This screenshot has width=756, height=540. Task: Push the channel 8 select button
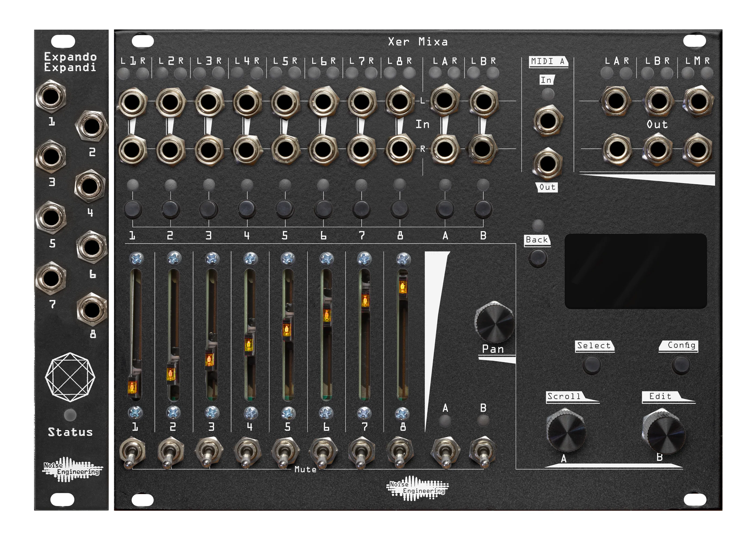pos(400,210)
